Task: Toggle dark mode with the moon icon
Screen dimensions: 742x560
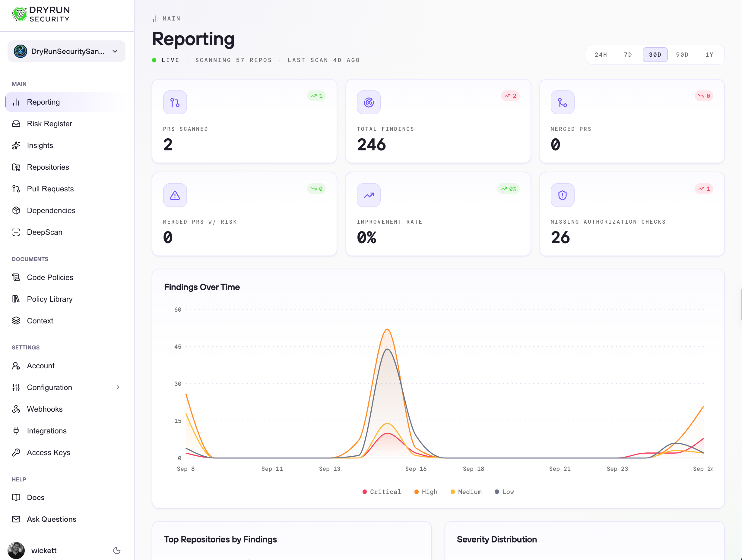Action: click(x=117, y=551)
